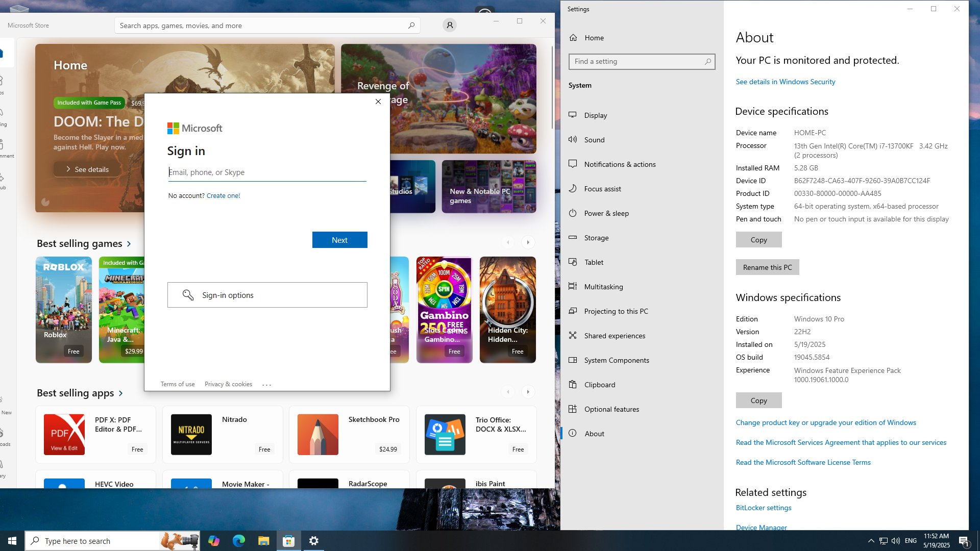Open the Hidden City game thumbnail
Image resolution: width=980 pixels, height=551 pixels.
click(508, 310)
